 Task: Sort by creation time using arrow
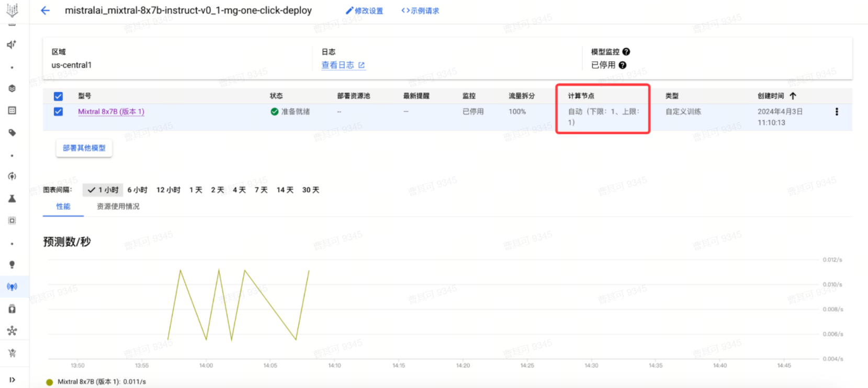coord(793,96)
